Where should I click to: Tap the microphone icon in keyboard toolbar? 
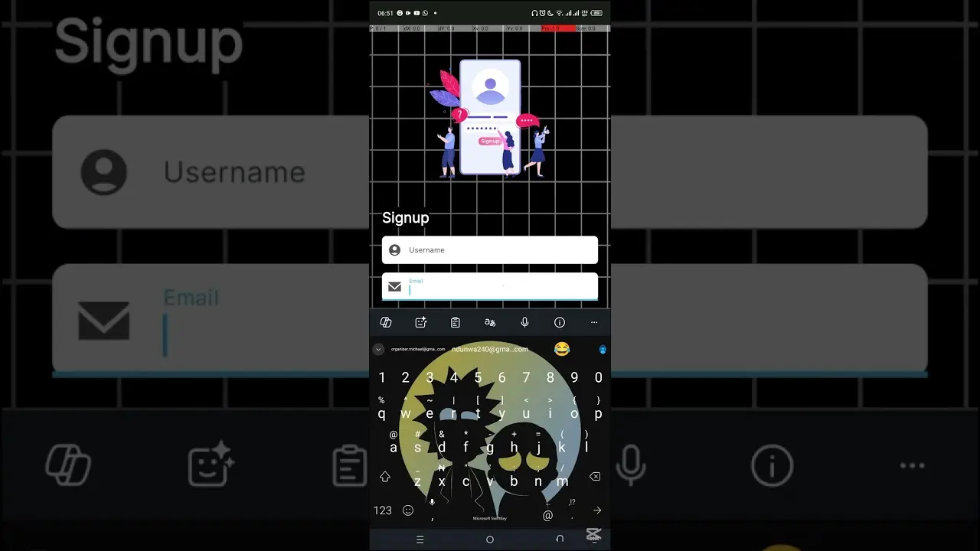(524, 322)
